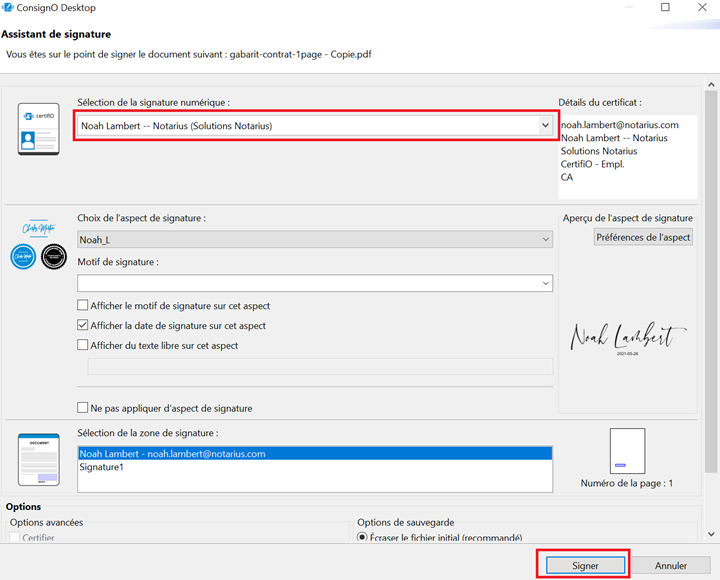Expand the Noah_L signature aspect dropdown
The height and width of the screenshot is (580, 720).
pos(544,240)
